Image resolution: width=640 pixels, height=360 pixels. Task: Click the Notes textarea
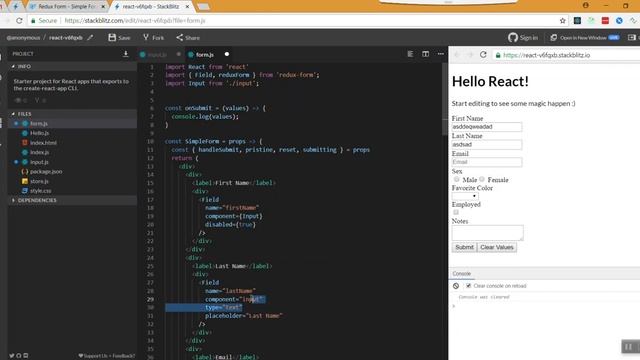[487, 233]
